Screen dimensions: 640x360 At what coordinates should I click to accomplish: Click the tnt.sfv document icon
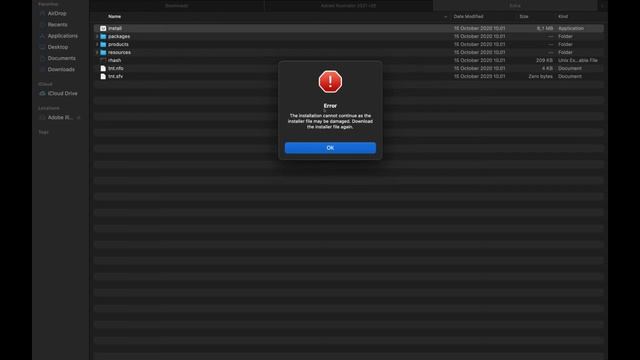pos(103,76)
